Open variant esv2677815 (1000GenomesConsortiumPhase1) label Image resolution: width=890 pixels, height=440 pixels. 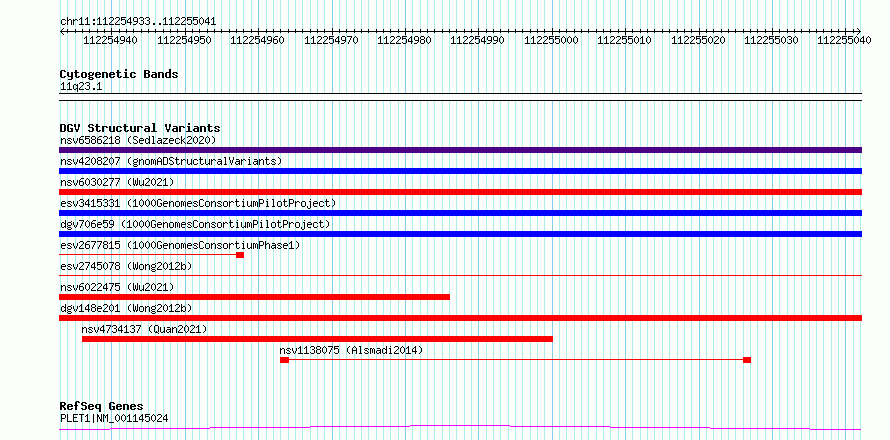[180, 245]
